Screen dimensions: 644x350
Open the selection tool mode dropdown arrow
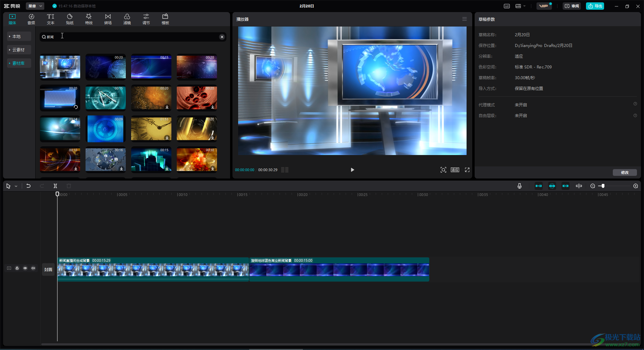[x=16, y=186]
